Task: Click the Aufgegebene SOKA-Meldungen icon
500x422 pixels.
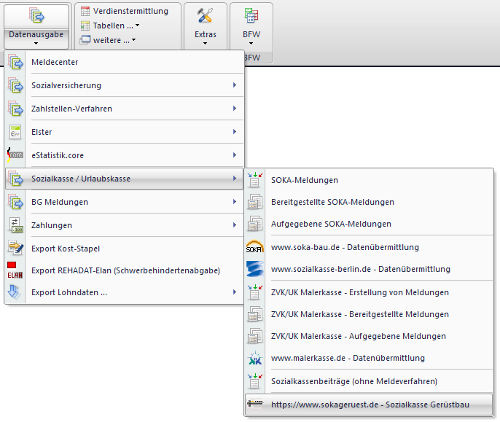Action: coord(255,224)
